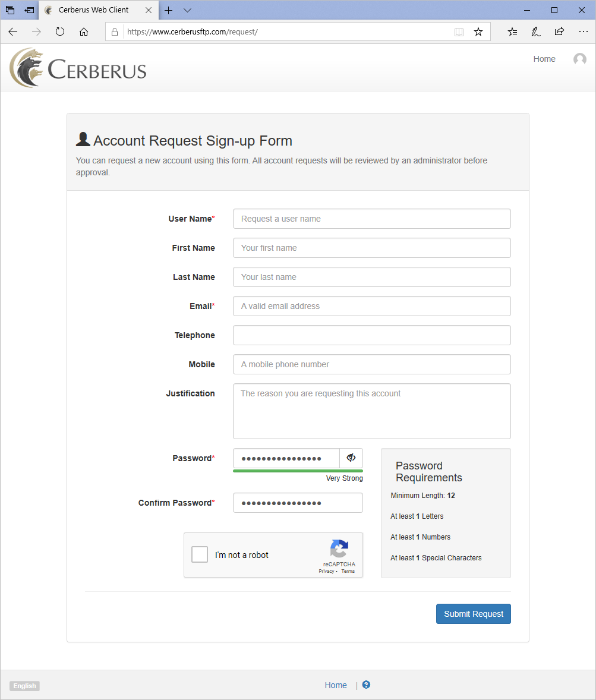Check the I'm not a robot box
Viewport: 596px width, 700px height.
(x=200, y=554)
